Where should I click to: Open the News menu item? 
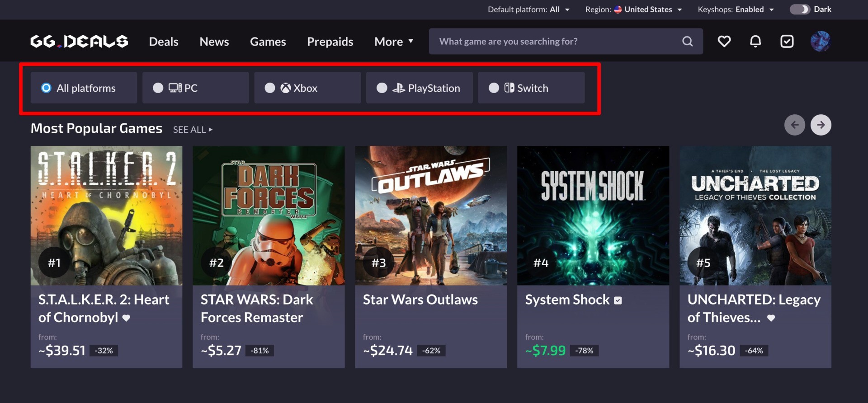pyautogui.click(x=214, y=42)
